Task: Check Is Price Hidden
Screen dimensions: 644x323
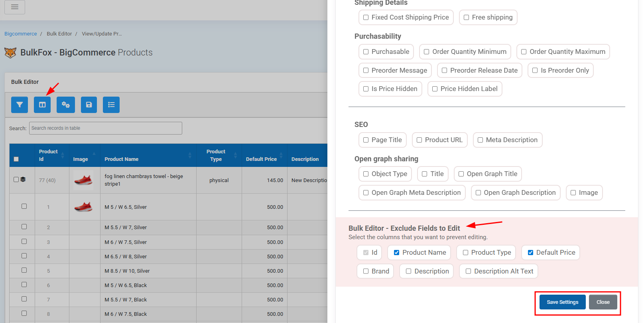Action: click(366, 89)
